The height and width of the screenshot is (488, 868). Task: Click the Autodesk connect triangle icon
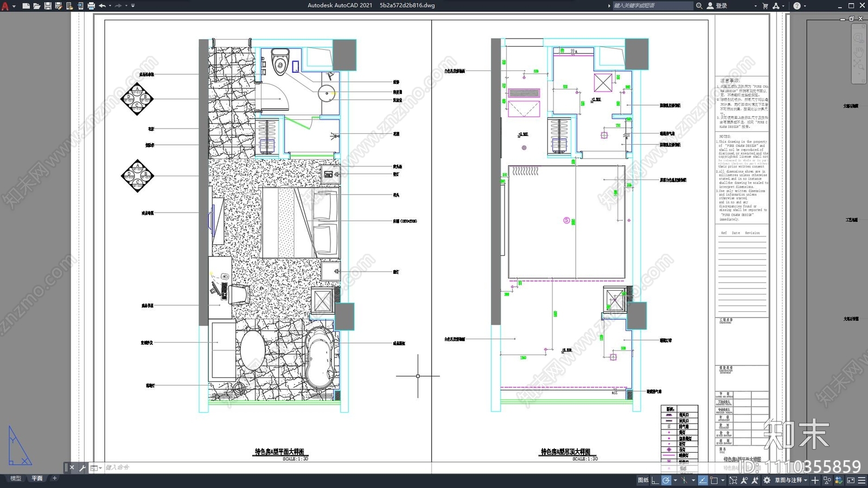point(776,5)
